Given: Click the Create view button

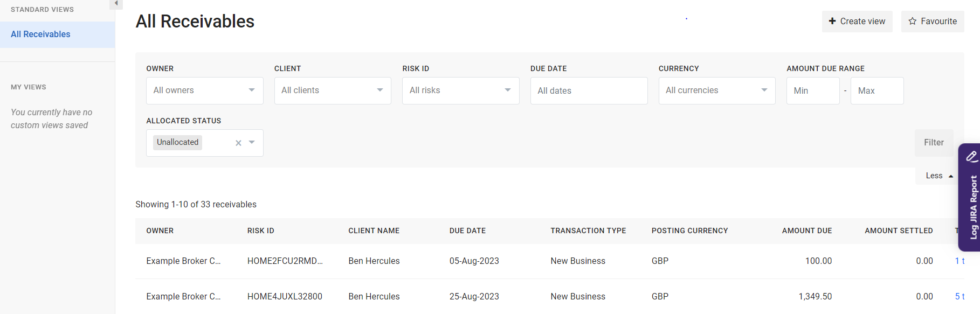Looking at the screenshot, I should (x=857, y=22).
